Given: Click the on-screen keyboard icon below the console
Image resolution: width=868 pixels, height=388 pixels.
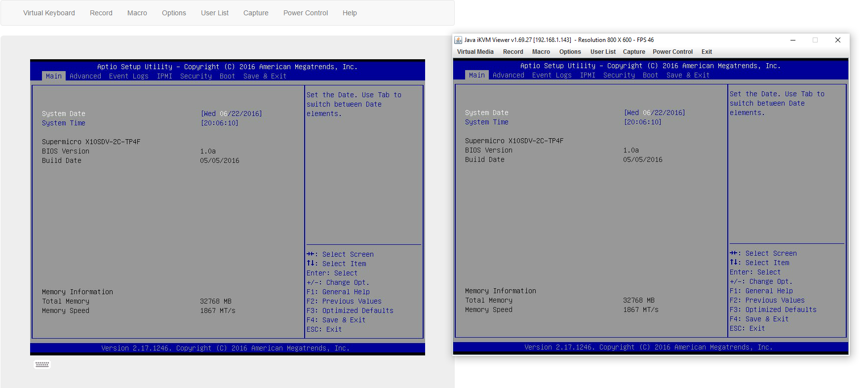Looking at the screenshot, I should click(x=42, y=364).
